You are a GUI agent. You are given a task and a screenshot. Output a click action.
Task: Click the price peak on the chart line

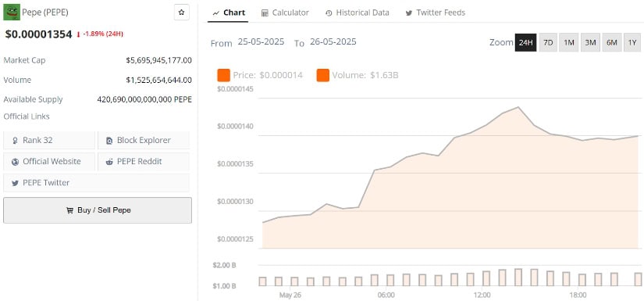[518, 107]
